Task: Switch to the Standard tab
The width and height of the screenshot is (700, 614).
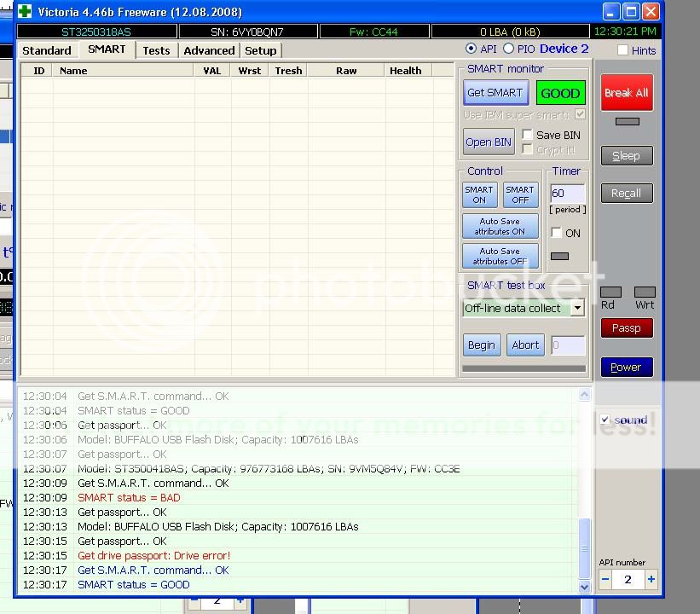Action: 47,50
